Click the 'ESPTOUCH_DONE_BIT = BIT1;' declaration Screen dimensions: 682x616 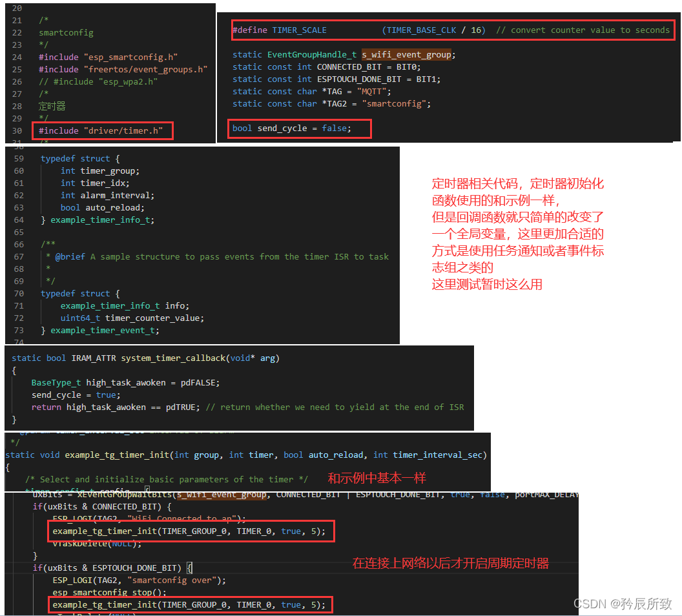coord(336,79)
